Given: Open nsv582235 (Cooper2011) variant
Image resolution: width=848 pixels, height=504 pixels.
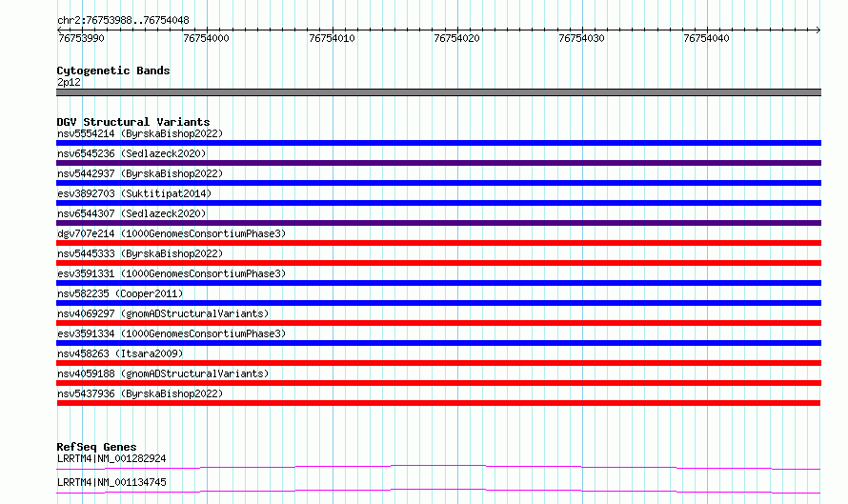Looking at the screenshot, I should point(120,293).
